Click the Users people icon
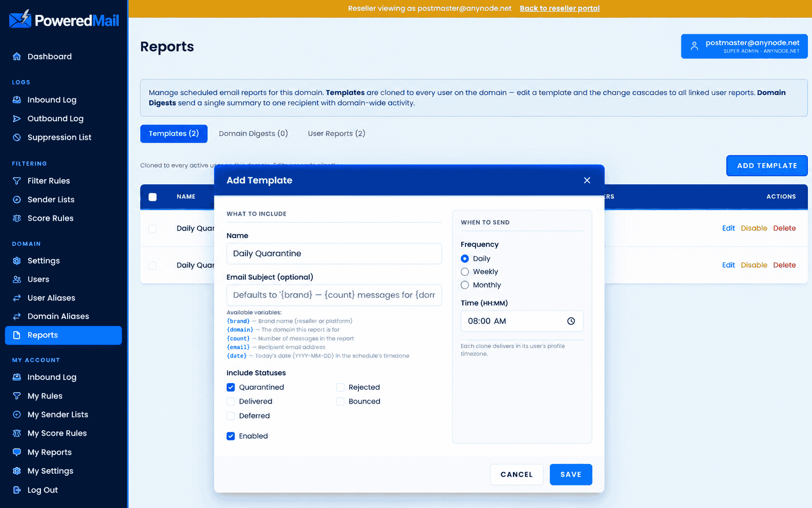Image resolution: width=812 pixels, height=508 pixels. pos(17,280)
